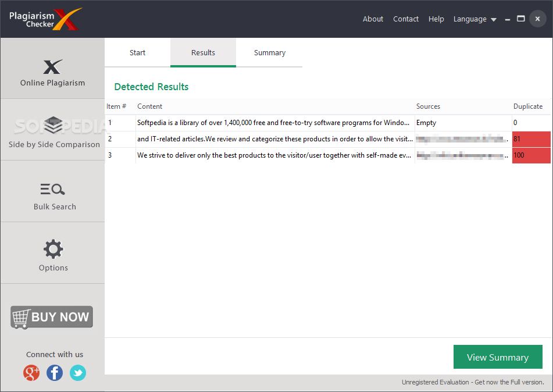Click item number 2 cell
This screenshot has height=392, width=553.
120,139
